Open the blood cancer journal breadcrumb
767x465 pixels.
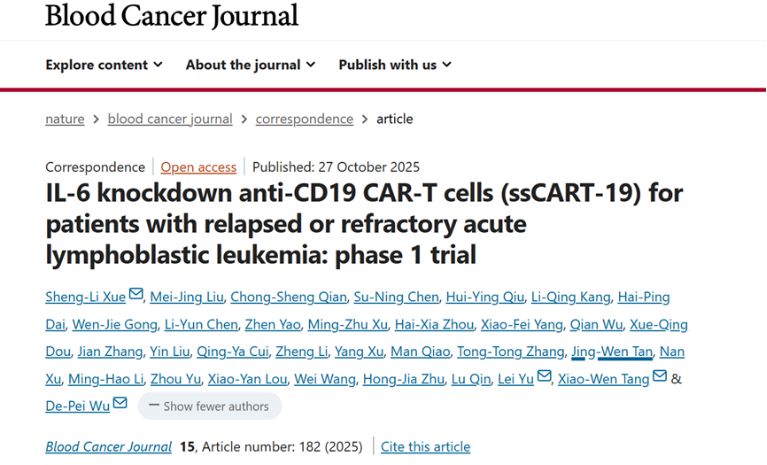pyautogui.click(x=170, y=119)
